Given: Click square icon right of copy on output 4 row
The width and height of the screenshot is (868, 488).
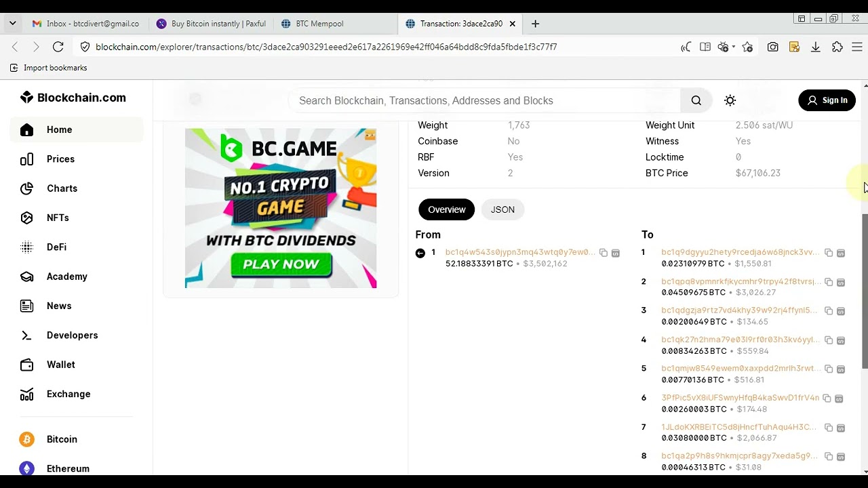Looking at the screenshot, I should coord(841,340).
